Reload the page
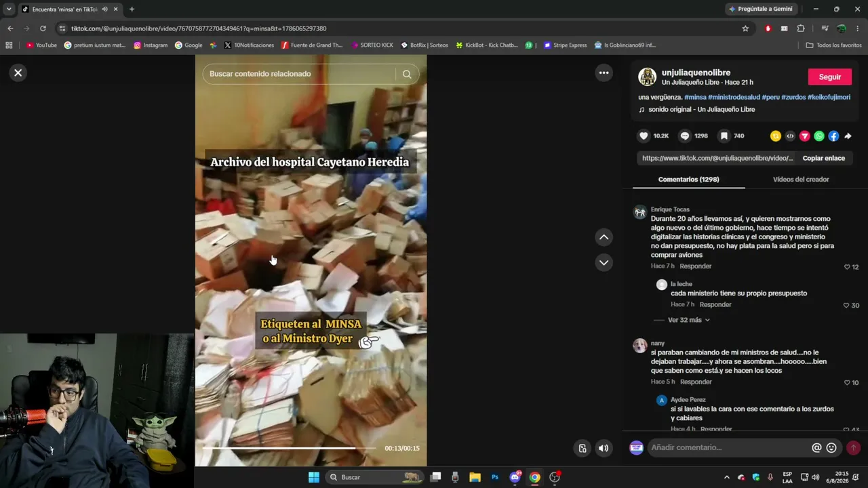The height and width of the screenshot is (488, 868). [x=43, y=28]
